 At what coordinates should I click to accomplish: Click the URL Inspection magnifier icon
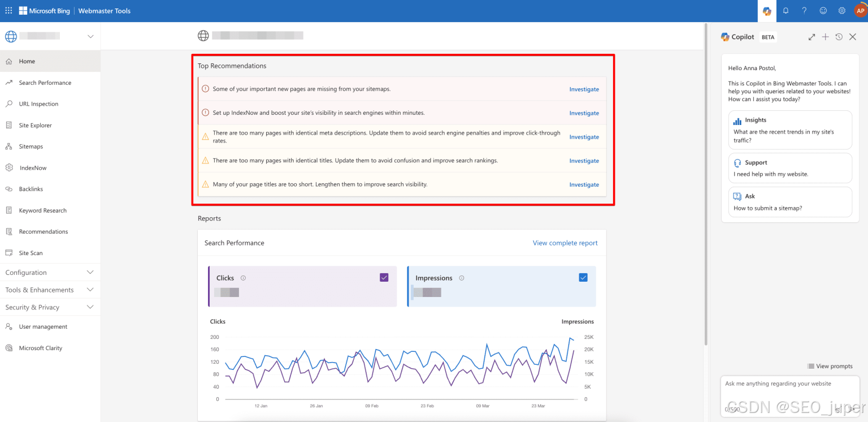click(8, 104)
